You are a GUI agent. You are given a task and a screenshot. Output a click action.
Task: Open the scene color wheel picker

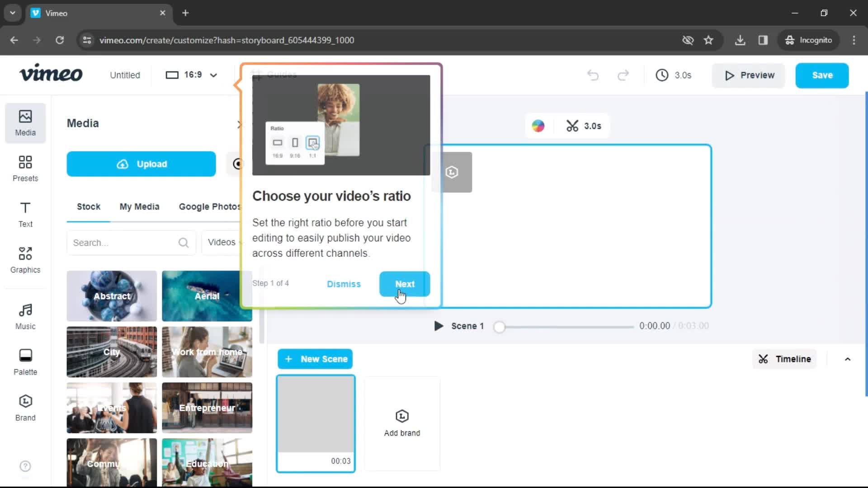click(538, 126)
